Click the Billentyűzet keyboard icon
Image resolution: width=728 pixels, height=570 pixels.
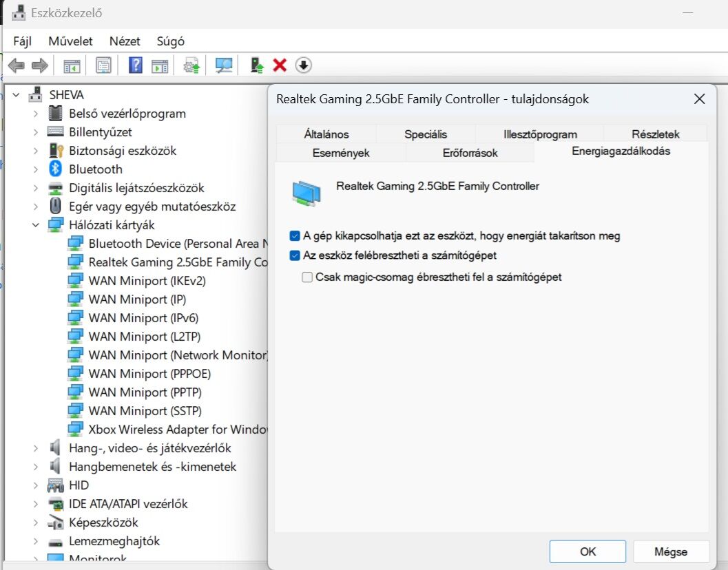(55, 131)
